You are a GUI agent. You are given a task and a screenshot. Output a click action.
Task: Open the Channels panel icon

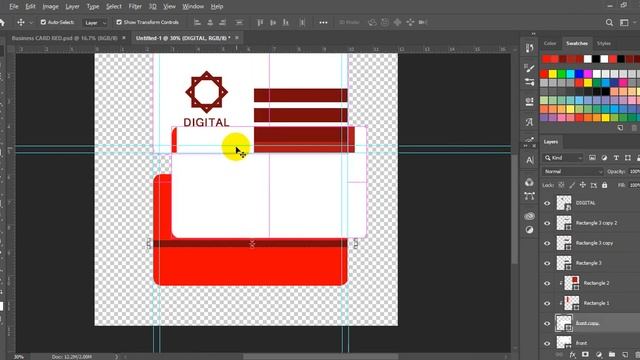(x=529, y=182)
